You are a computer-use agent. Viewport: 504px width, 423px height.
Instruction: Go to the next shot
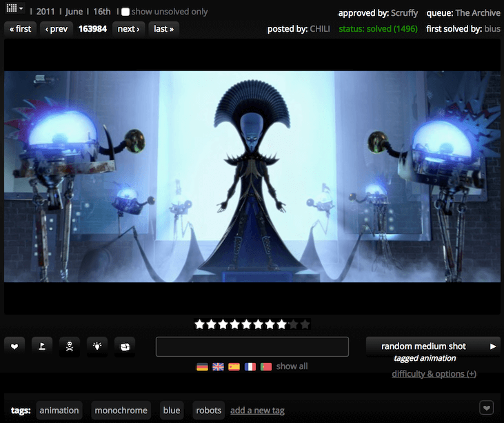pos(128,29)
